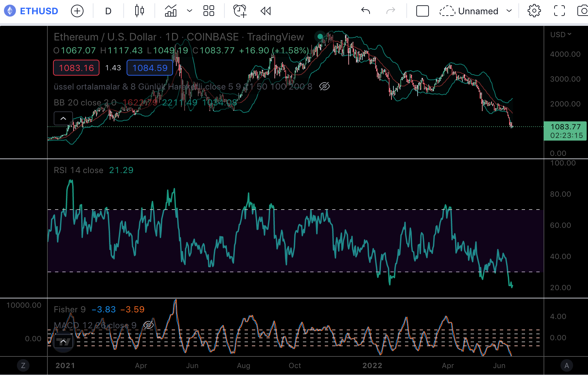Screen dimensions: 588x378
Task: Select the RSI 14 close indicator label
Action: pyautogui.click(x=79, y=170)
